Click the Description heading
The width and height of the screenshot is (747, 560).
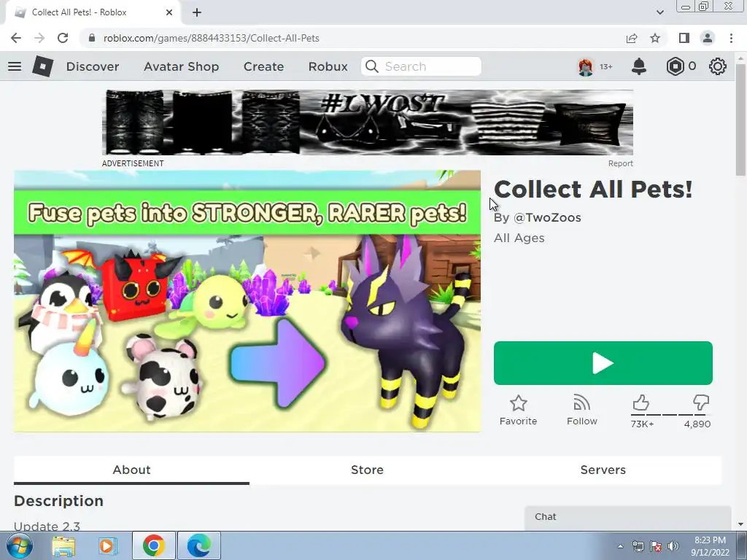click(58, 501)
